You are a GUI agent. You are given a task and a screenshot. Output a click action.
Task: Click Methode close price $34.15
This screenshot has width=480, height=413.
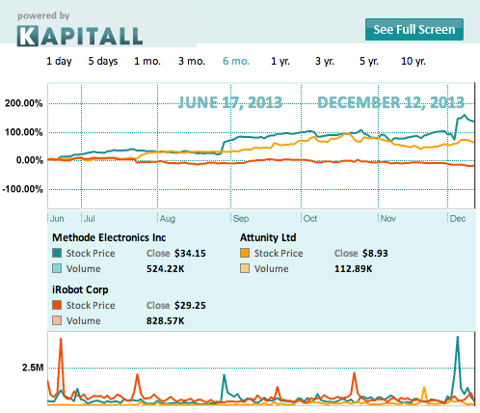(x=190, y=253)
